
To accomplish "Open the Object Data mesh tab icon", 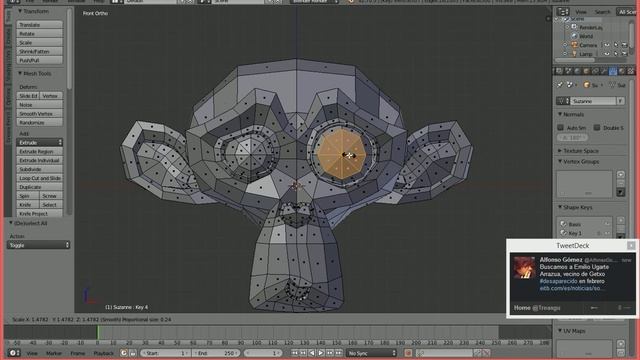I will pos(613,71).
